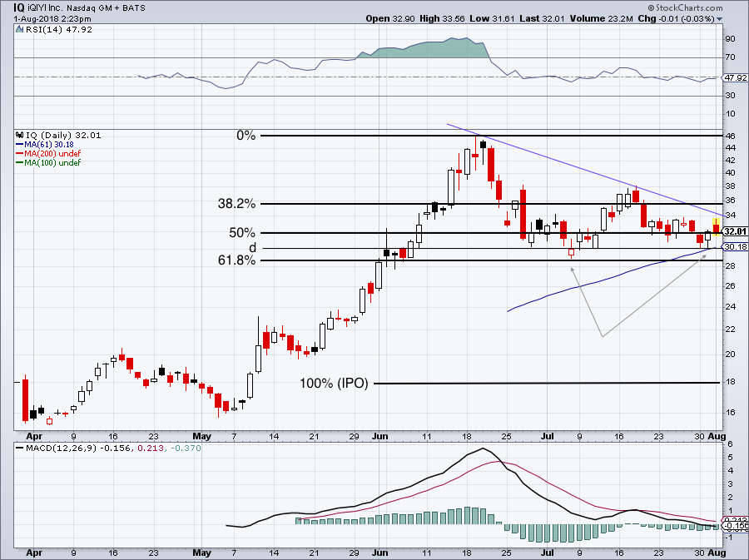749x560 pixels.
Task: Click the Volume 23.2M readout
Action: coord(602,18)
